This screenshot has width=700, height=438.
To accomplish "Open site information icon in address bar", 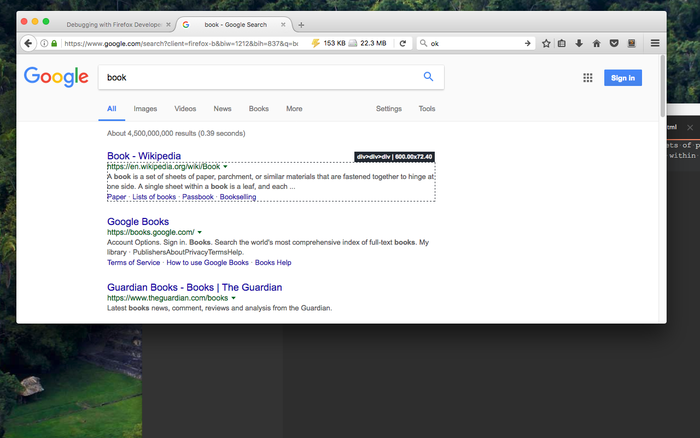I will pyautogui.click(x=44, y=43).
